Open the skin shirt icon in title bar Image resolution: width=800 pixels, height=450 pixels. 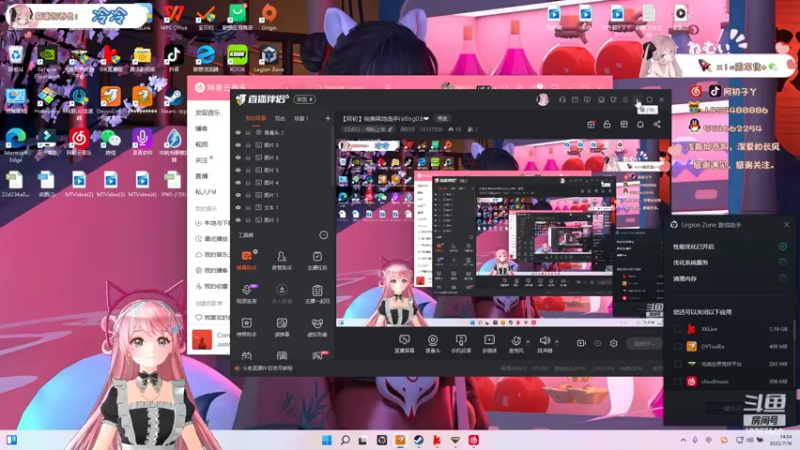click(x=613, y=99)
